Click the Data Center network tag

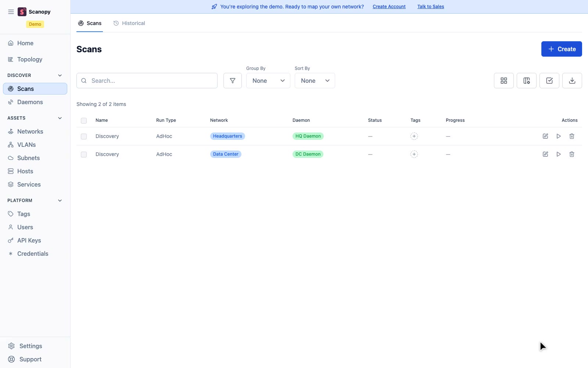226,154
